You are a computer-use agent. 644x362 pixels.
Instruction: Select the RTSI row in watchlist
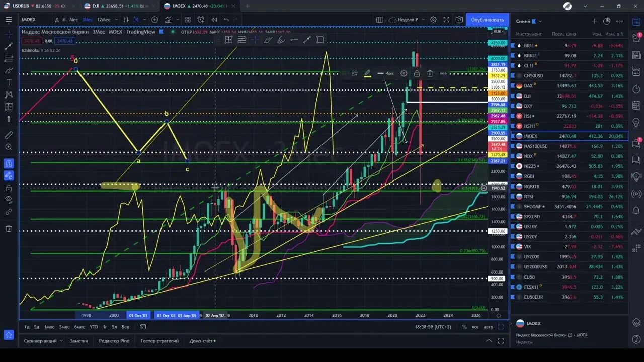[x=569, y=197]
